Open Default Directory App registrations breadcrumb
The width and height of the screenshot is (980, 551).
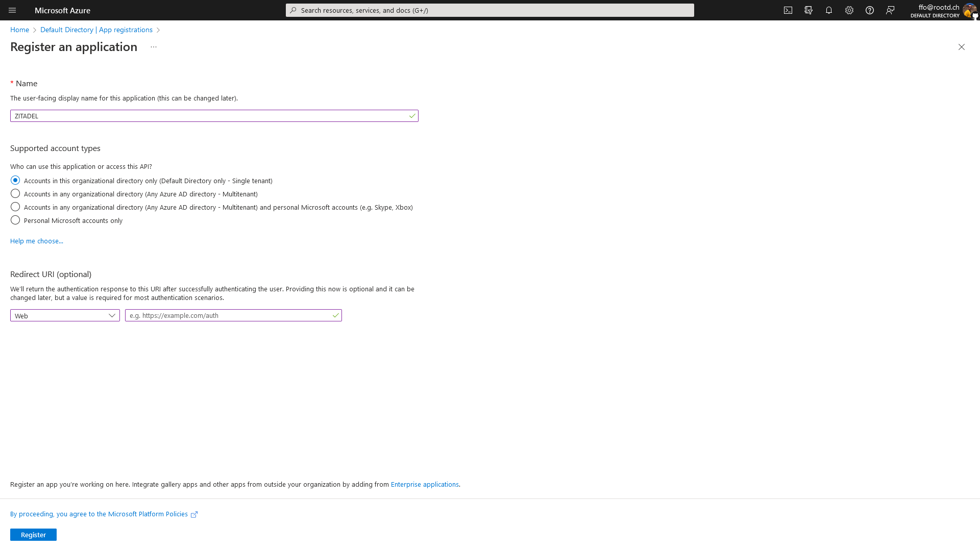click(x=96, y=30)
